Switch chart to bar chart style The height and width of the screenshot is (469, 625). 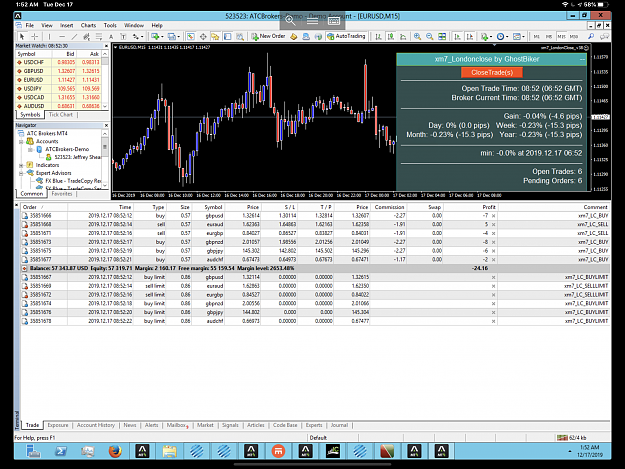378,37
